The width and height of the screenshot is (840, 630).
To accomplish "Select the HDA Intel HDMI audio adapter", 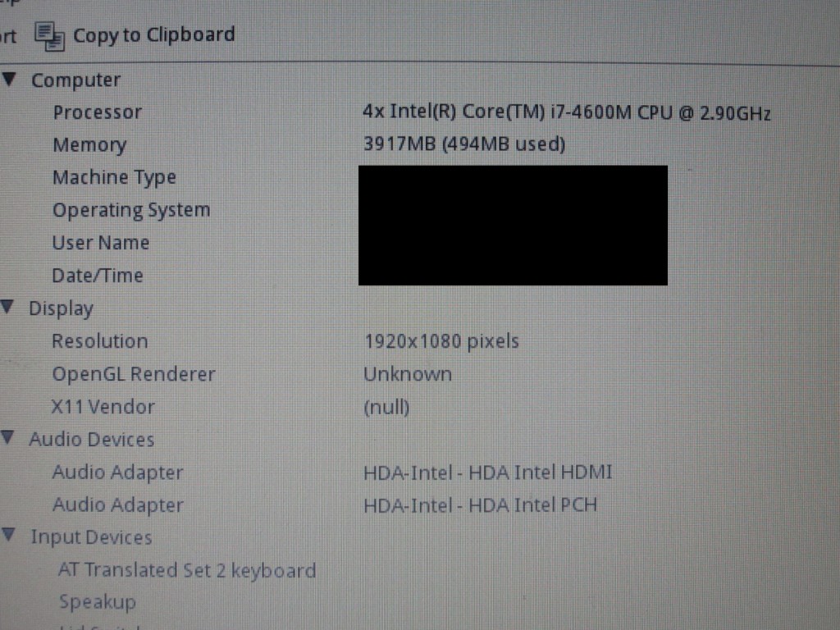I will (487, 472).
